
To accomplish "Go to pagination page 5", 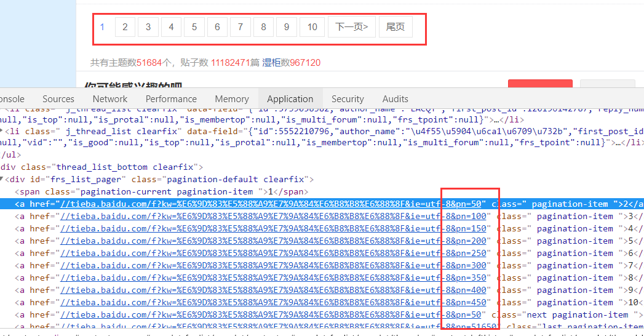I will (194, 27).
